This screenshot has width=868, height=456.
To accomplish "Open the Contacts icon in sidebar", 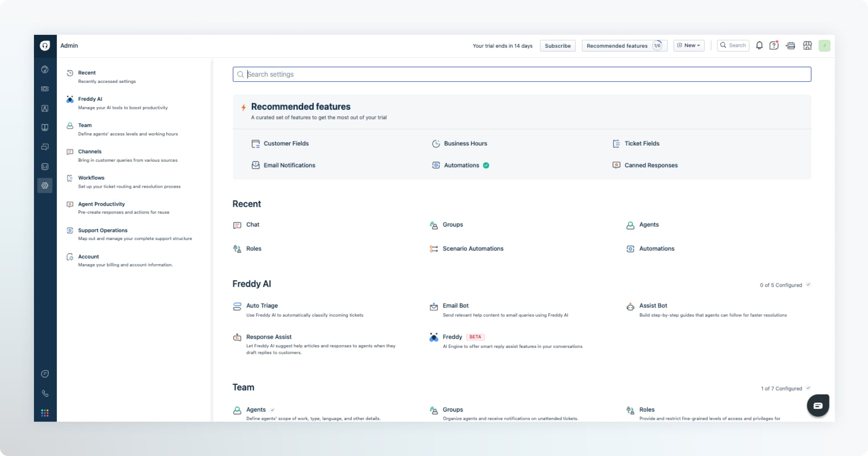I will coord(45,108).
